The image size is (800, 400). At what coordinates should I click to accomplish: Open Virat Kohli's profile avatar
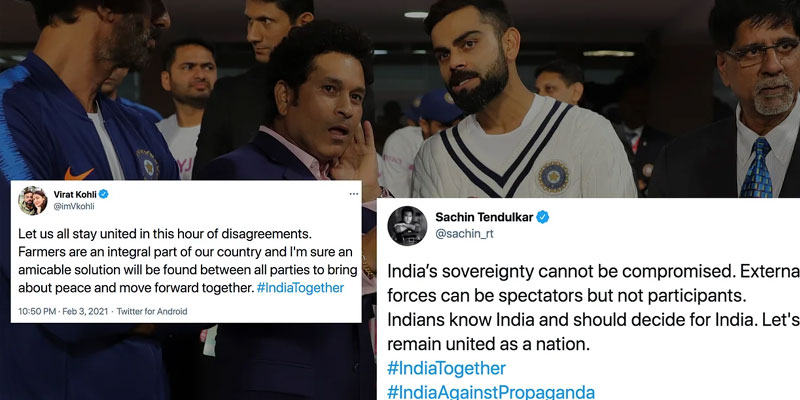(x=33, y=201)
